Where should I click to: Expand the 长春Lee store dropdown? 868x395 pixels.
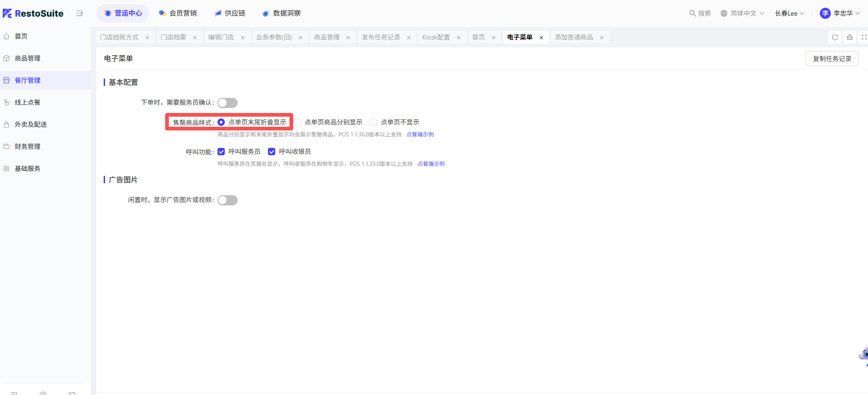point(790,13)
